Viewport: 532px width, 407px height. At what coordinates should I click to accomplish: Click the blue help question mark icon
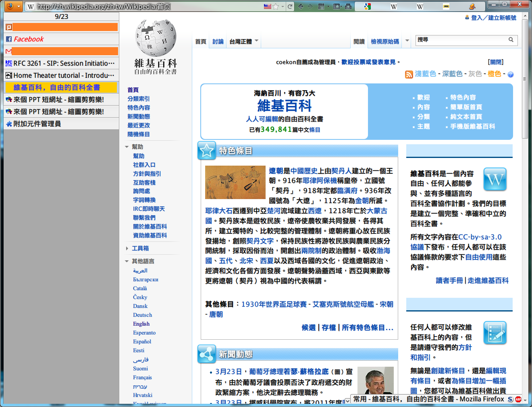point(510,75)
